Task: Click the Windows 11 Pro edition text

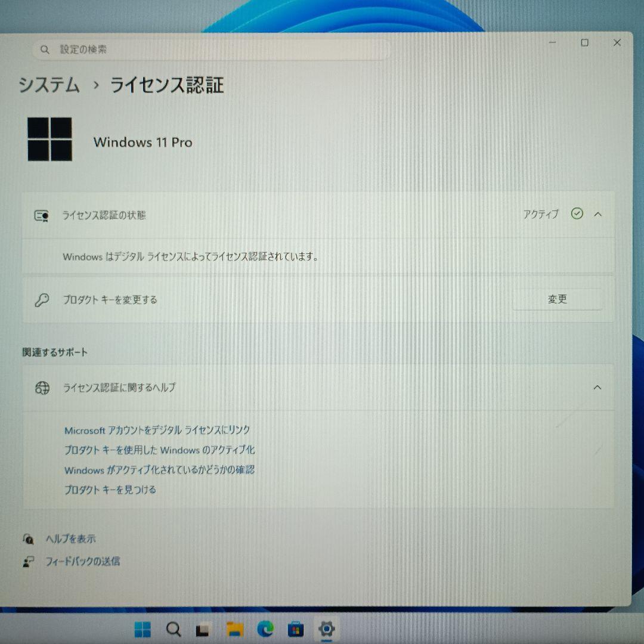Action: pos(143,142)
